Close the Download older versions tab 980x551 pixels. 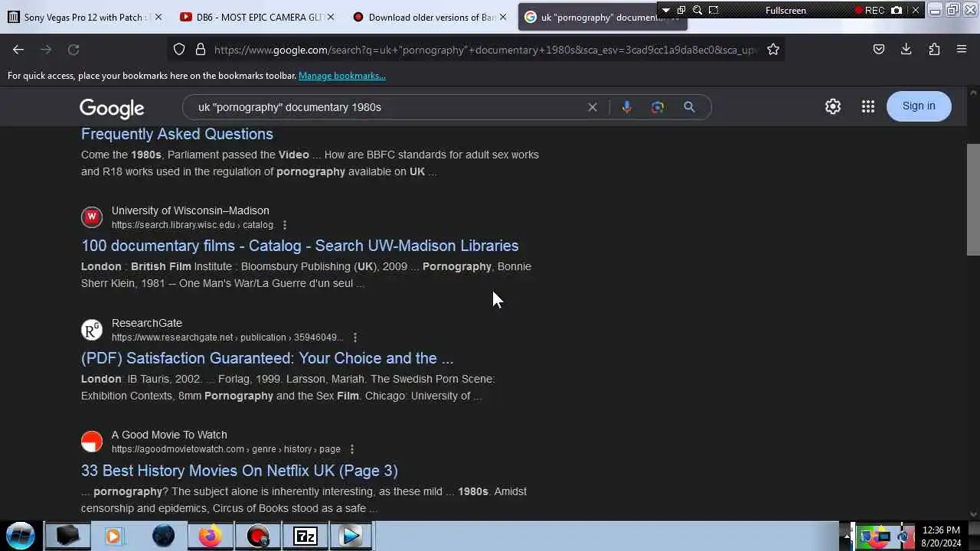click(x=502, y=17)
